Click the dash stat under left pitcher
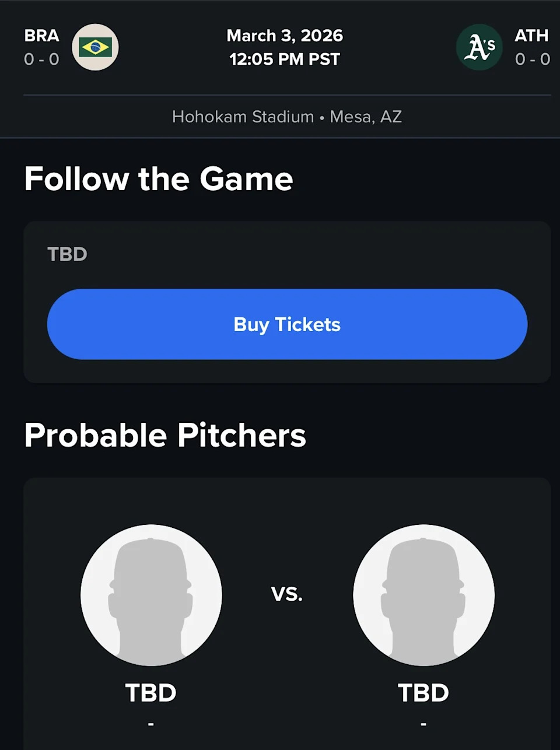560x750 pixels. tap(151, 724)
